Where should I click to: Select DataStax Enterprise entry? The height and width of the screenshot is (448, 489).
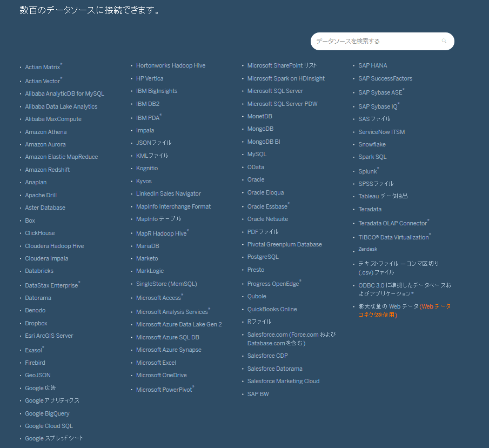point(51,285)
